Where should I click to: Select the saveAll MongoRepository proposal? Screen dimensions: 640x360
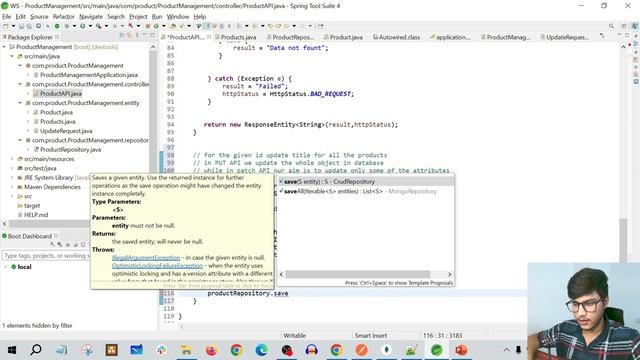coord(366,191)
